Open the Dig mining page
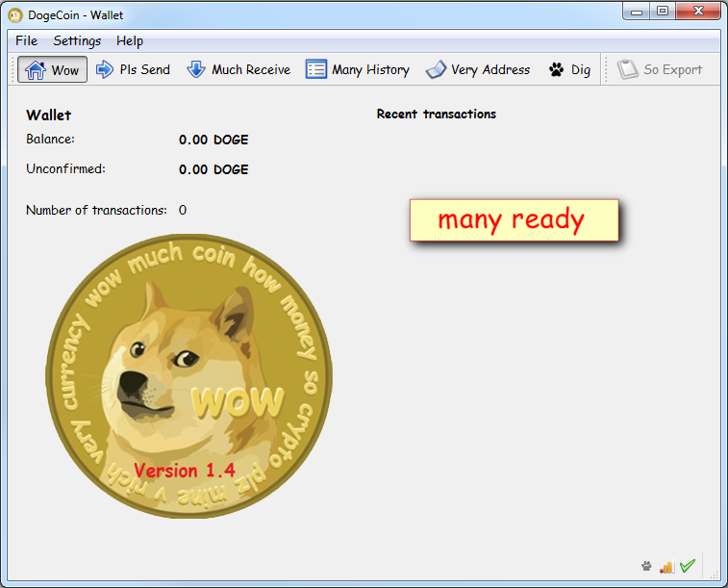 (569, 69)
